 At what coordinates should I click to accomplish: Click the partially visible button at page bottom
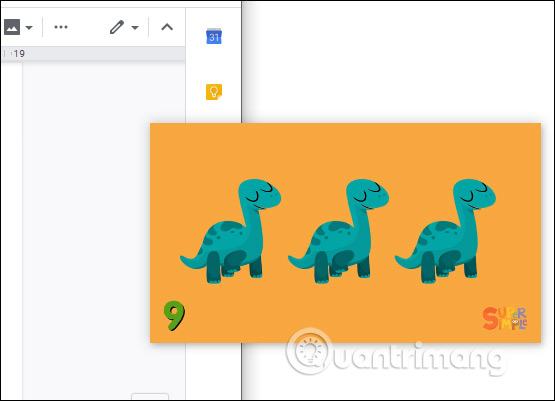click(x=150, y=396)
